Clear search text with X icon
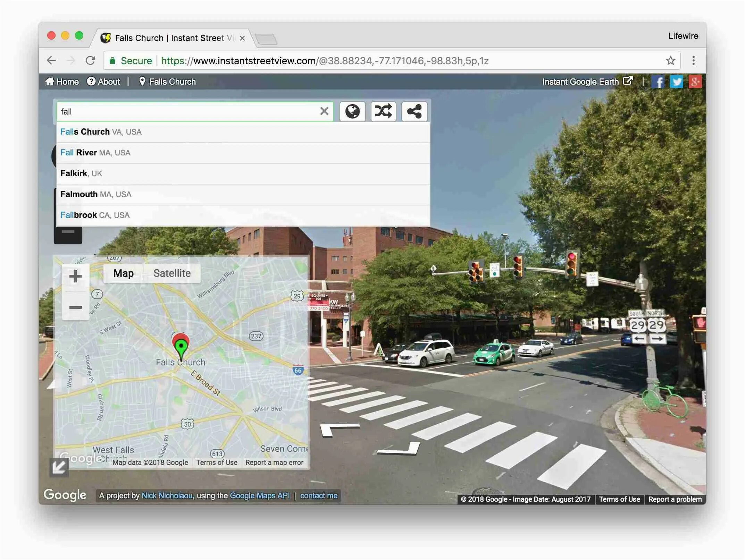Image resolution: width=745 pixels, height=560 pixels. pyautogui.click(x=324, y=111)
